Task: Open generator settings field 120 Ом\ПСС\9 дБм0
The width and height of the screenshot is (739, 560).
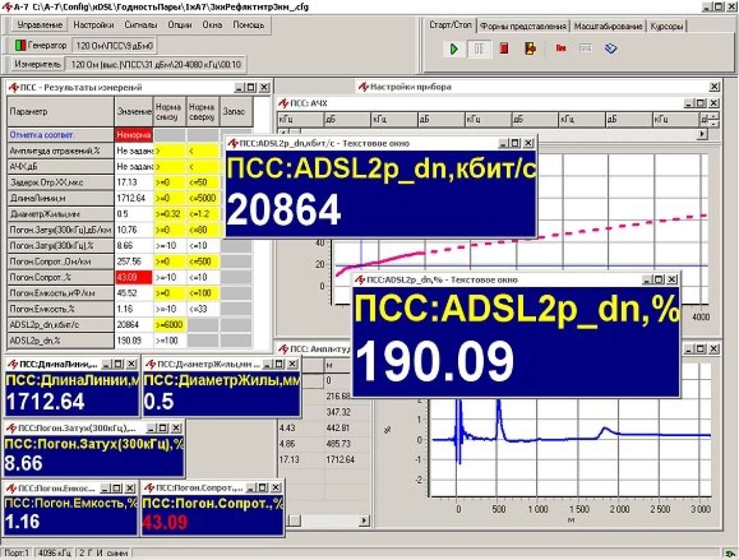Action: click(114, 45)
